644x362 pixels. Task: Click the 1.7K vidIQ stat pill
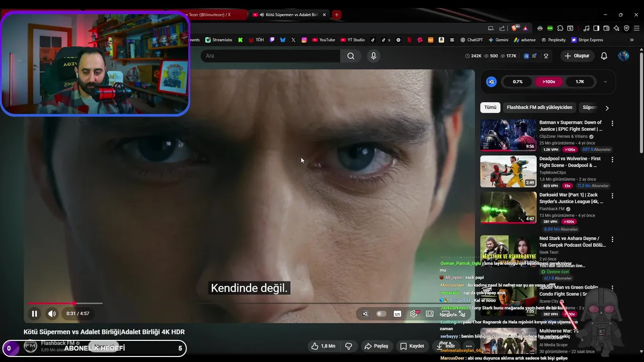coord(580,81)
